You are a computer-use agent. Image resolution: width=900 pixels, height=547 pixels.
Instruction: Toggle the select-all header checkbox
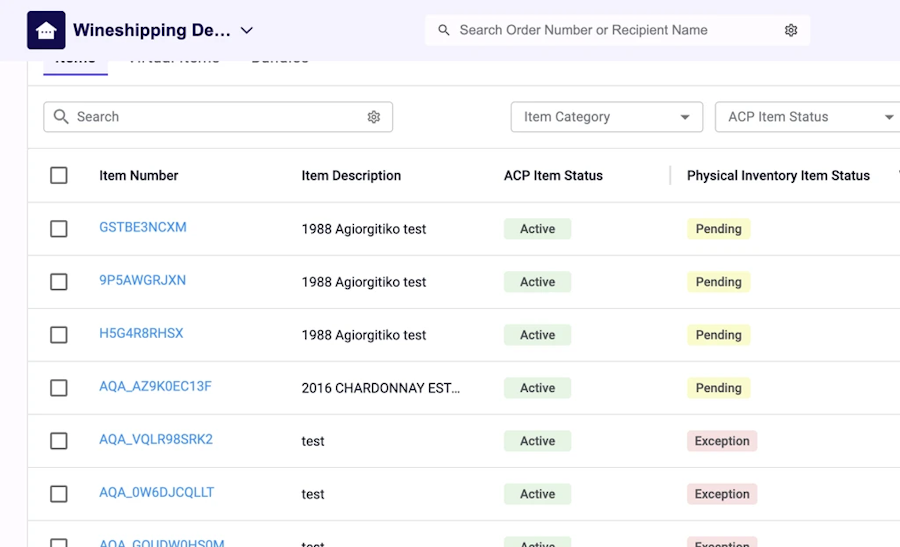59,176
